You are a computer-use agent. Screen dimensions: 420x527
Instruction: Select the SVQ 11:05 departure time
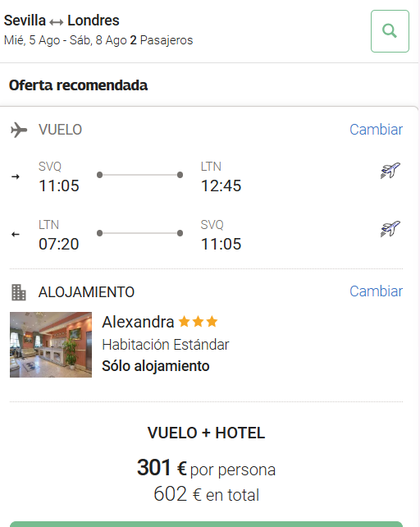tap(59, 186)
